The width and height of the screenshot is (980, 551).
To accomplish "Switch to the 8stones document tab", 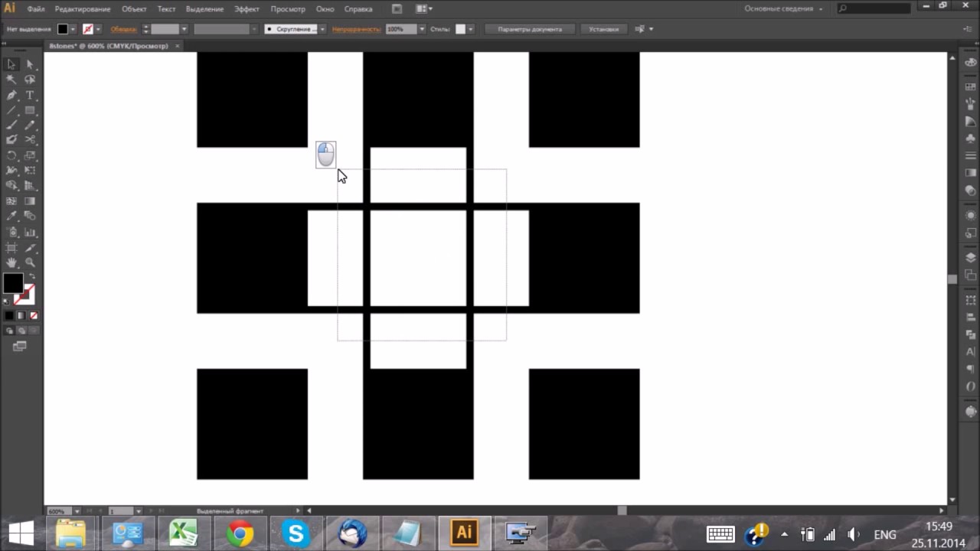I will (x=109, y=46).
